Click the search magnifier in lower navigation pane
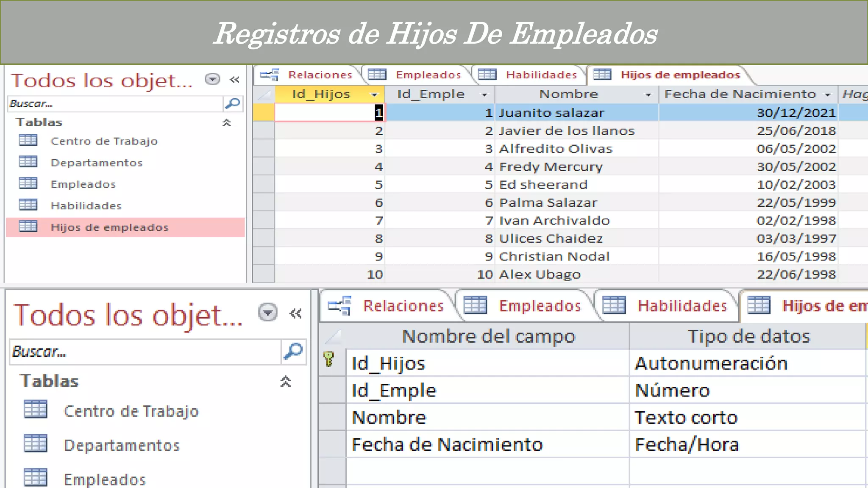Viewport: 868px width, 488px height. 293,351
